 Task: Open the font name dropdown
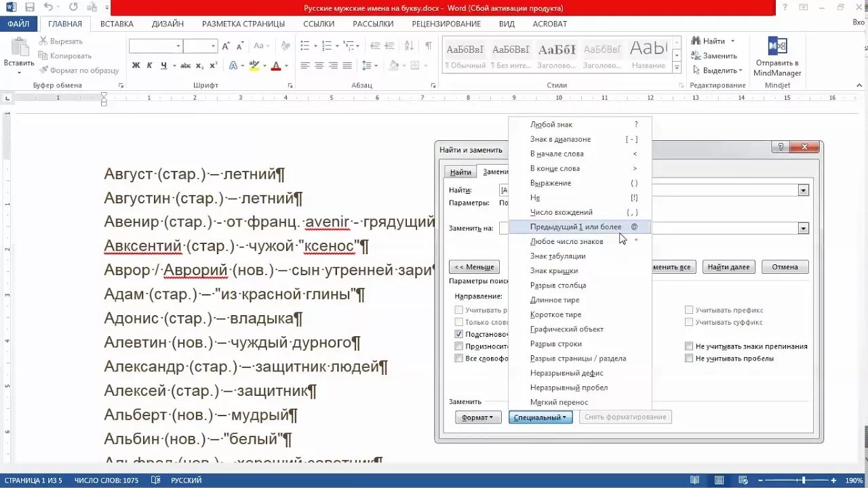178,46
